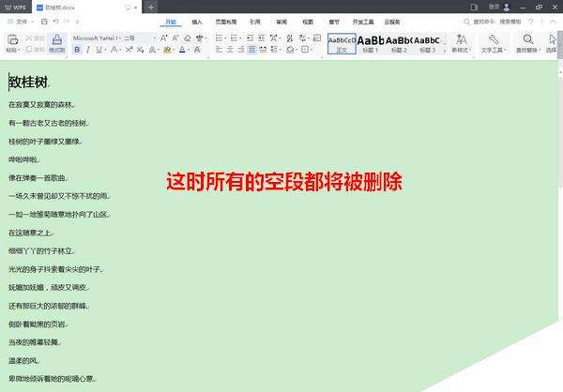563x392 pixels.
Task: Apply strikethrough text formatting
Action: coord(114,50)
